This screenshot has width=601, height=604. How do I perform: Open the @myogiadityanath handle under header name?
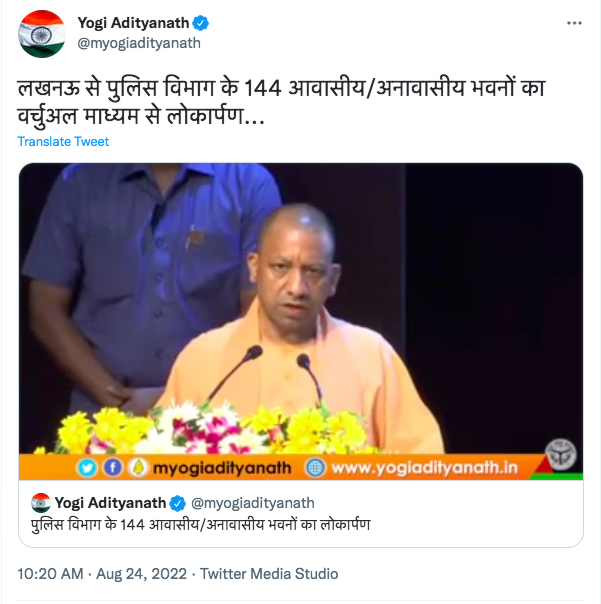tap(139, 43)
